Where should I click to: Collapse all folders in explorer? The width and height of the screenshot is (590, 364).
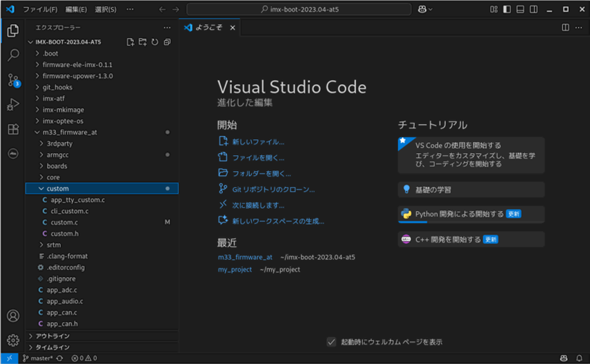click(x=167, y=42)
